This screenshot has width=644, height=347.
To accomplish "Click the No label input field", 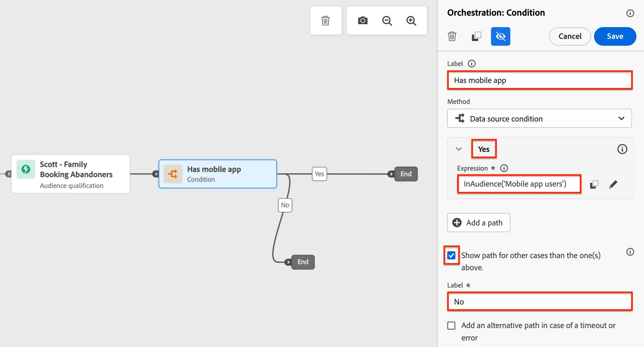I will [540, 302].
